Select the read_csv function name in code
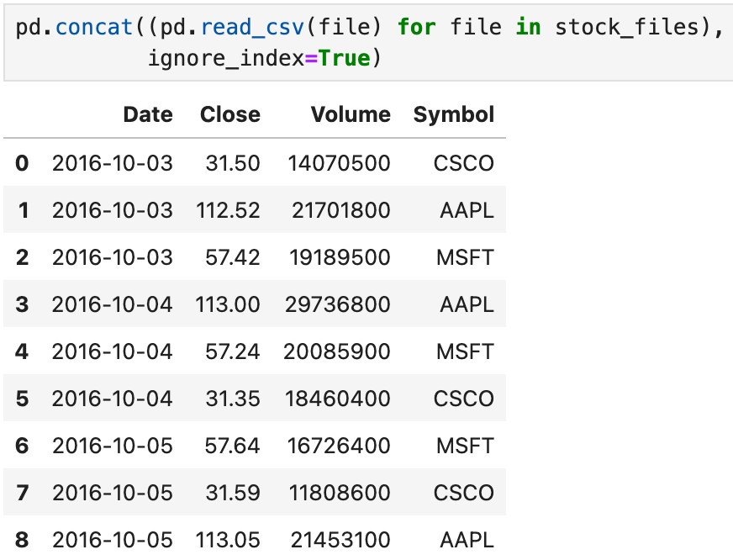The width and height of the screenshot is (733, 560). 252,27
